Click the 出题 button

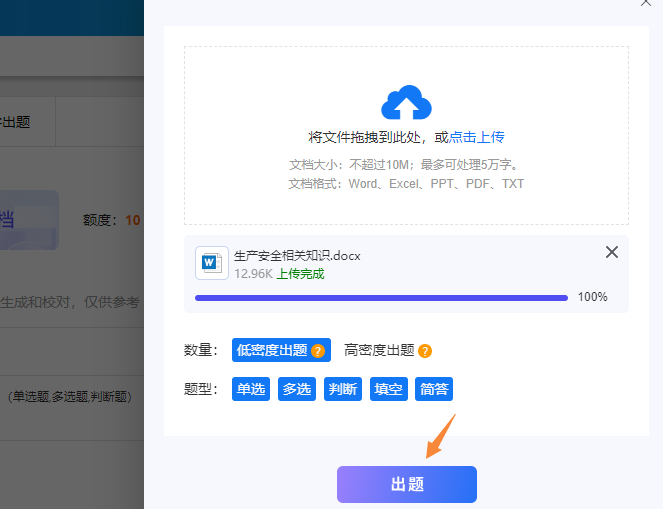407,484
